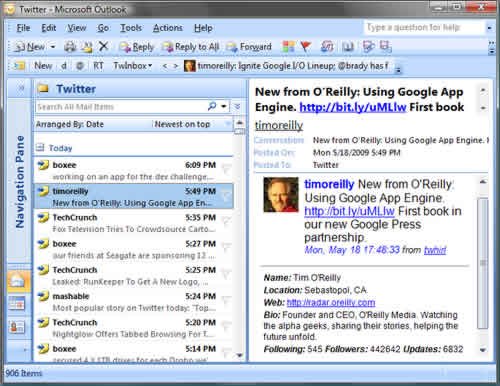This screenshot has width=500, height=386.
Task: Click Tim O'Reilly's avatar photo
Action: coord(281,195)
